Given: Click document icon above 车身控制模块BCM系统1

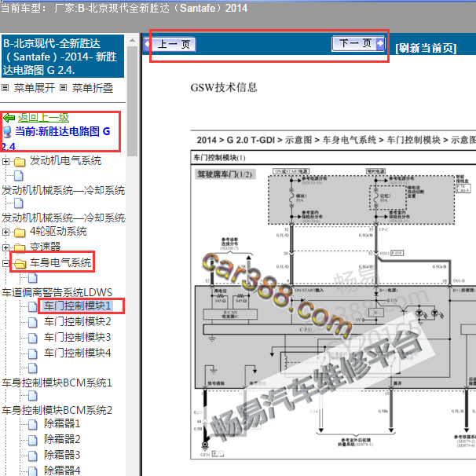Looking at the screenshot, I should [x=33, y=368].
